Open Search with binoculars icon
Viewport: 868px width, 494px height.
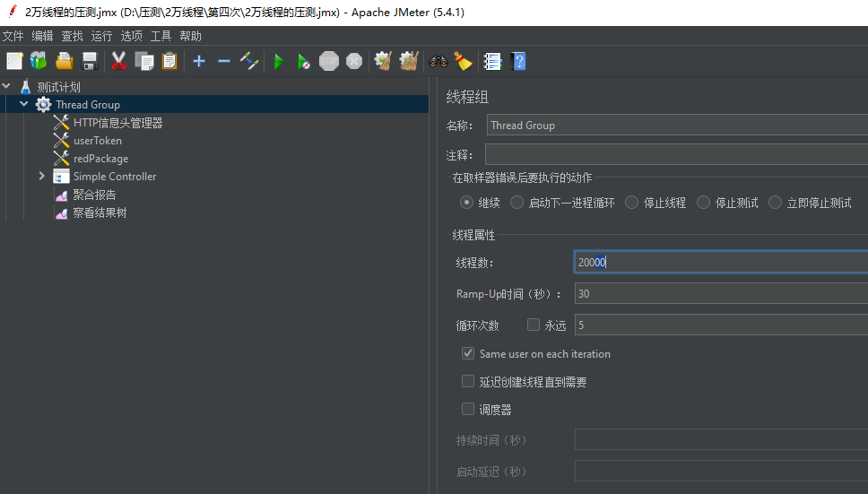point(438,61)
